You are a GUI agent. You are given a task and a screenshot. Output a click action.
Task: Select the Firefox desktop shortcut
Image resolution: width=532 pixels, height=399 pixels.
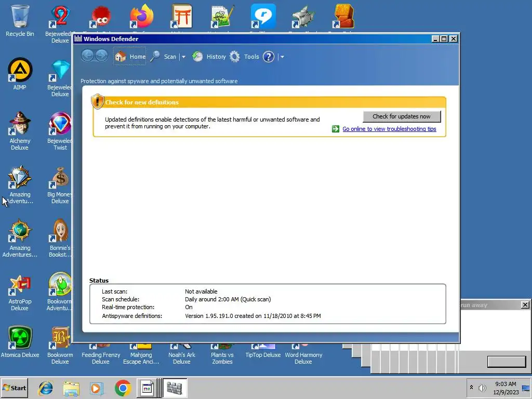[x=141, y=16]
